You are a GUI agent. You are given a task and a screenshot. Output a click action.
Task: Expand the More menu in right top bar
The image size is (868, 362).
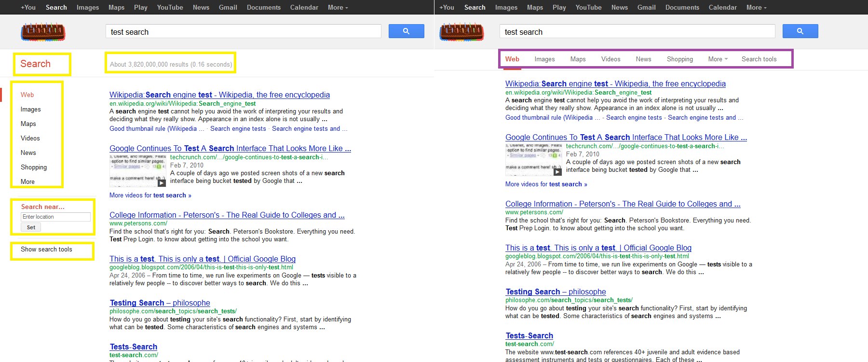tap(756, 7)
